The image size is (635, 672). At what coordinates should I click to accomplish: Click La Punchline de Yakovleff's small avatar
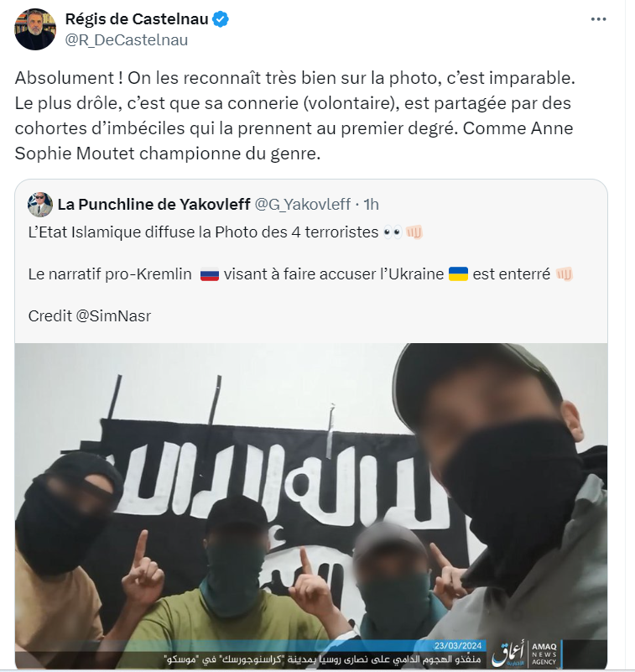(x=40, y=205)
